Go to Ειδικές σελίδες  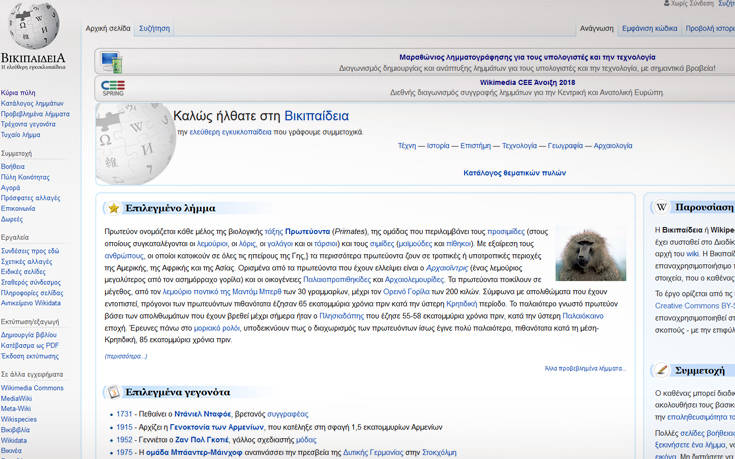click(x=23, y=271)
